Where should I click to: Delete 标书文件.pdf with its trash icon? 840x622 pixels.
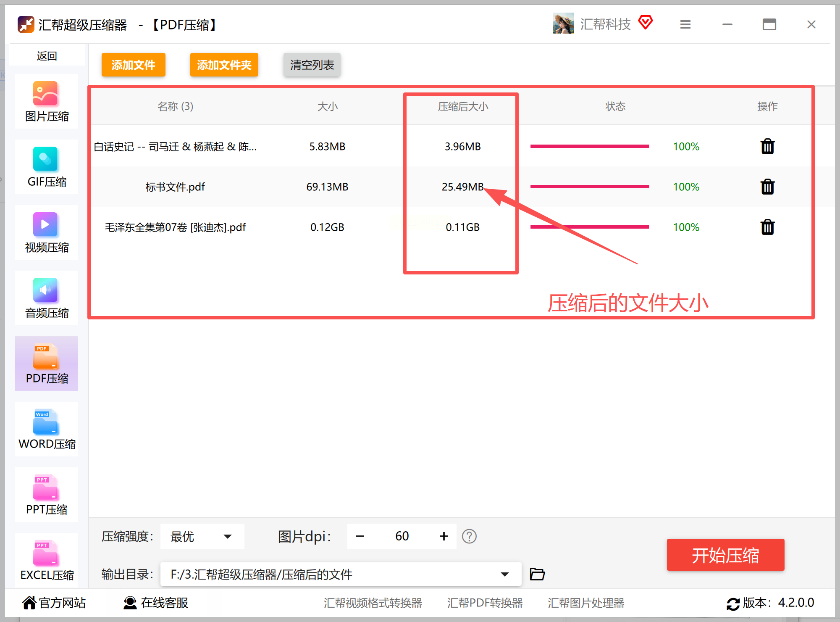[767, 187]
